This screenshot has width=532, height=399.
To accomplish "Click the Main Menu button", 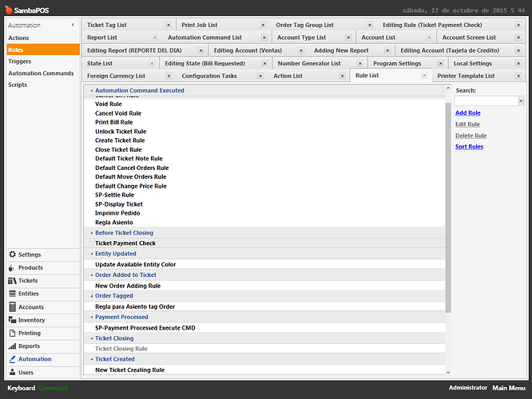I will point(509,388).
